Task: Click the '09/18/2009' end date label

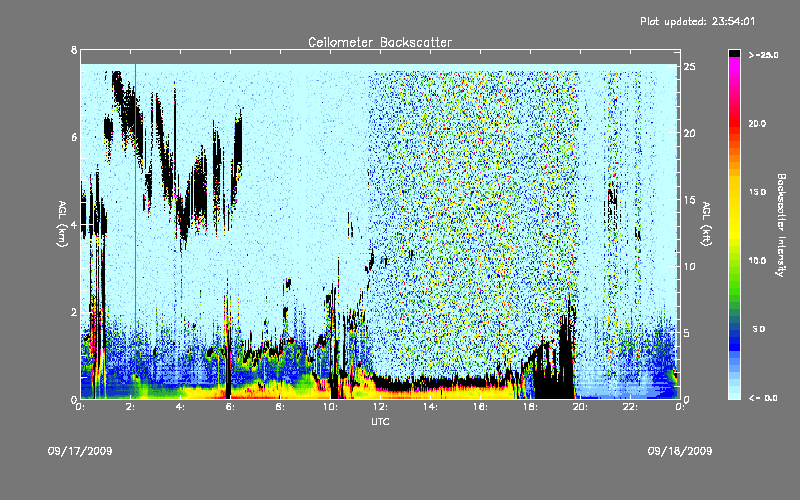Action: point(680,451)
